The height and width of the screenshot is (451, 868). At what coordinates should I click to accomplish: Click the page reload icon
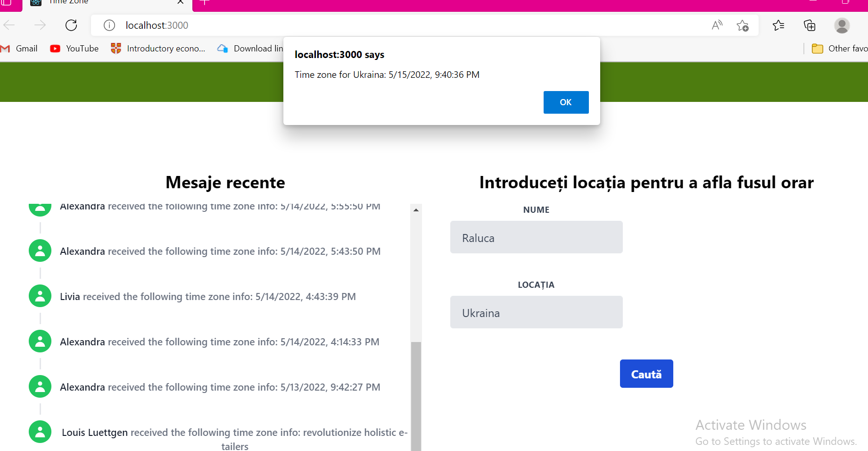(x=71, y=25)
